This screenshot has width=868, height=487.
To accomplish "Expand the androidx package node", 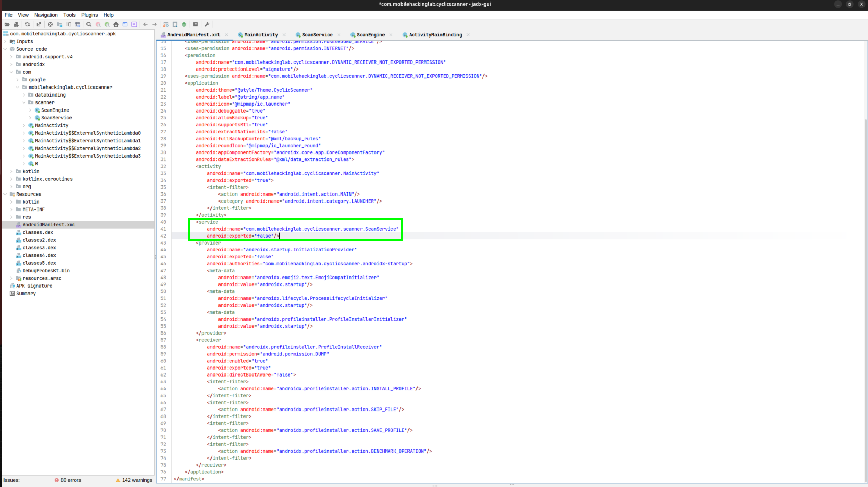I will point(11,64).
